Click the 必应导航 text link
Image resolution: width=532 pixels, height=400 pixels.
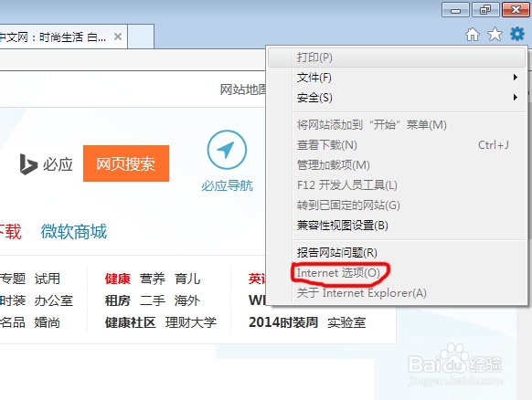[x=227, y=185]
